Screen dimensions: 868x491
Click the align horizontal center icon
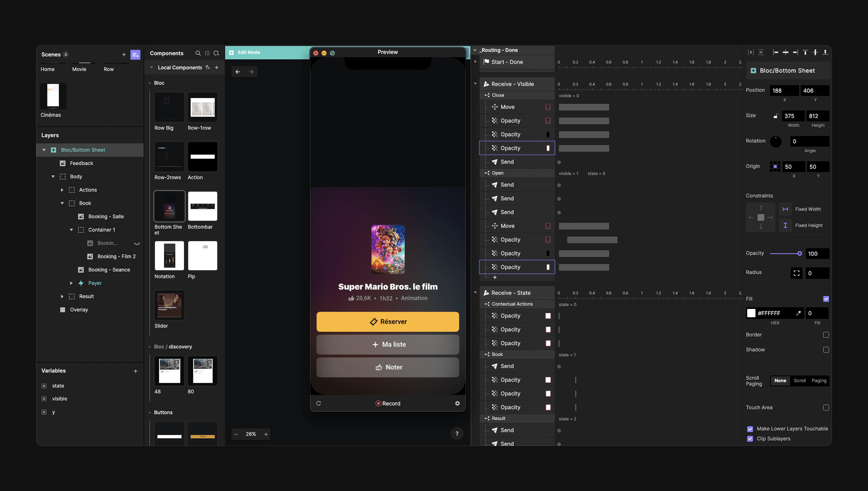(x=785, y=52)
